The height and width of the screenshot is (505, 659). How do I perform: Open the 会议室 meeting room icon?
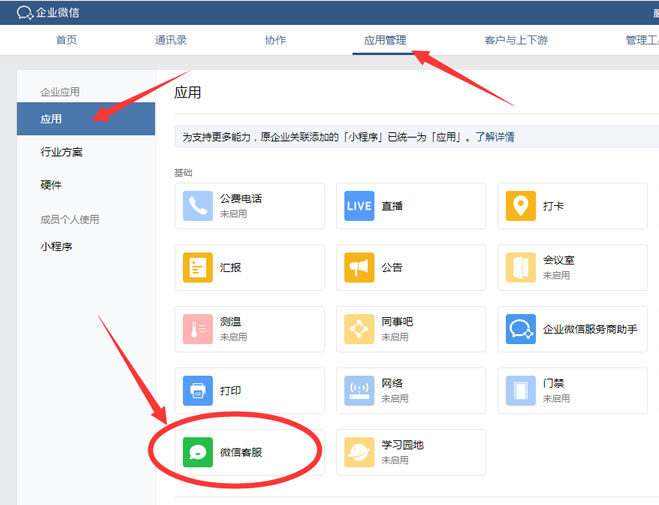tap(521, 268)
